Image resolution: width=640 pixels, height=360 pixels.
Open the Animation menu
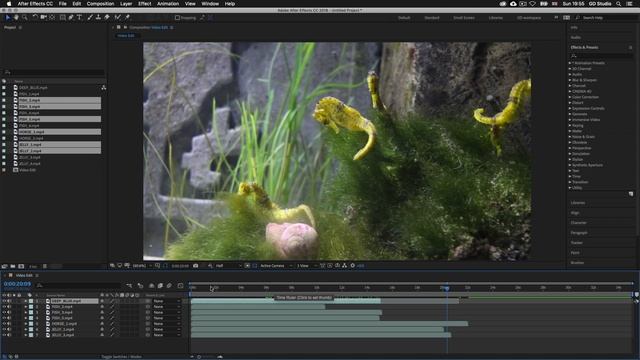[168, 4]
